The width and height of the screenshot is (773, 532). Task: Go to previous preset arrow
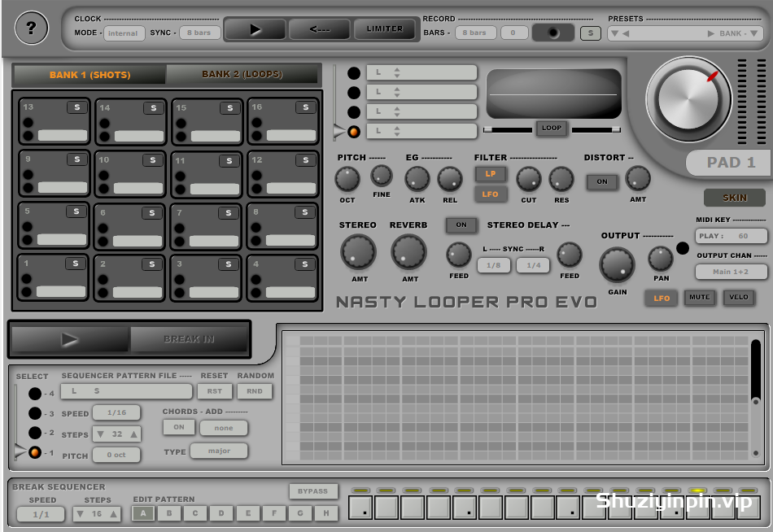(x=626, y=33)
